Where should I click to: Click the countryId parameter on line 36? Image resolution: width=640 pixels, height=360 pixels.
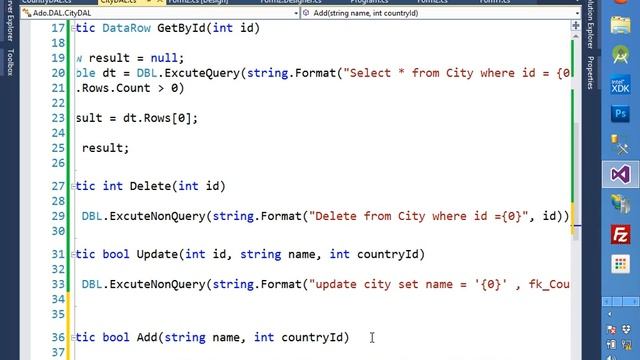coord(311,338)
